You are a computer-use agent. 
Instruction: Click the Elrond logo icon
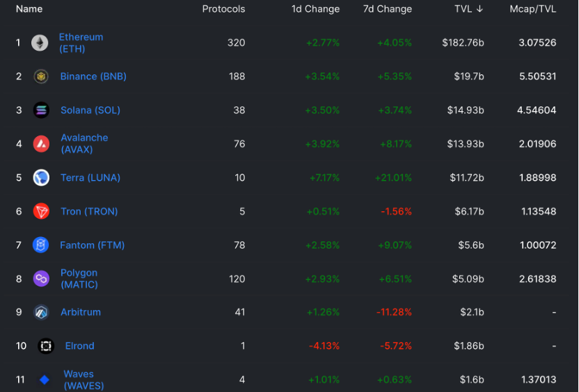(x=46, y=346)
